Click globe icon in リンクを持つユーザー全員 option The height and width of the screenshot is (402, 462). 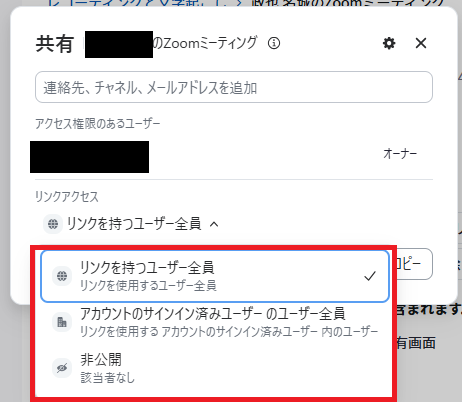tap(62, 276)
